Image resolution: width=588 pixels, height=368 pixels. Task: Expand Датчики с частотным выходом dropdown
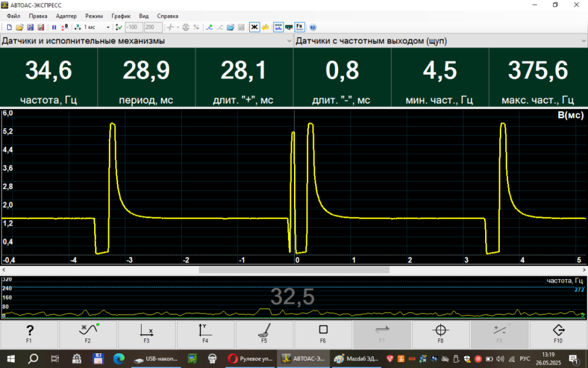pyautogui.click(x=583, y=41)
